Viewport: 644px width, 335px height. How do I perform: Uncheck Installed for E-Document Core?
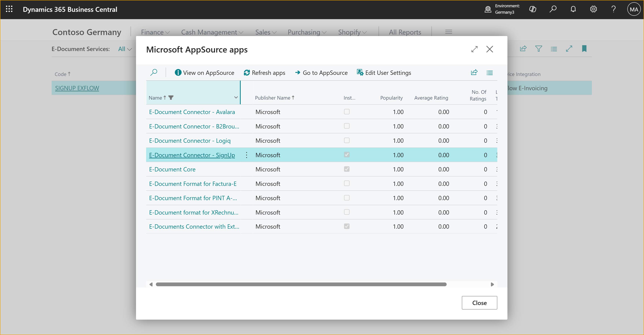346,169
